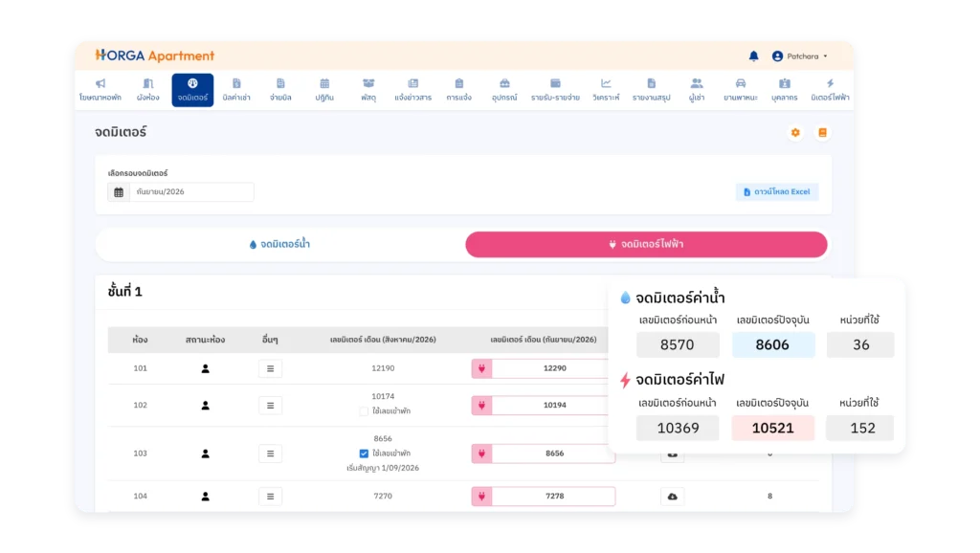Open the แจ้งข่าวสาร news page

click(413, 90)
